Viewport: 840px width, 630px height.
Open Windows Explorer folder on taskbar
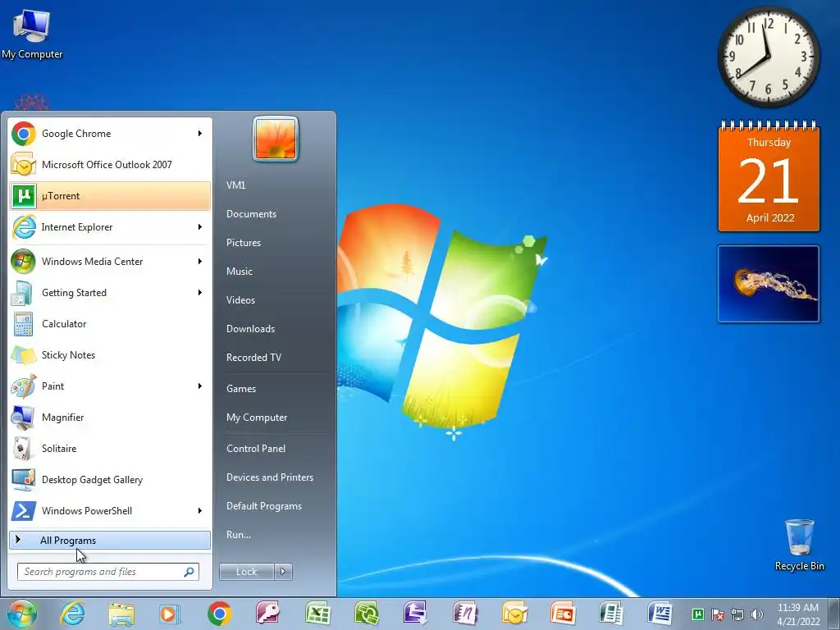pyautogui.click(x=121, y=614)
